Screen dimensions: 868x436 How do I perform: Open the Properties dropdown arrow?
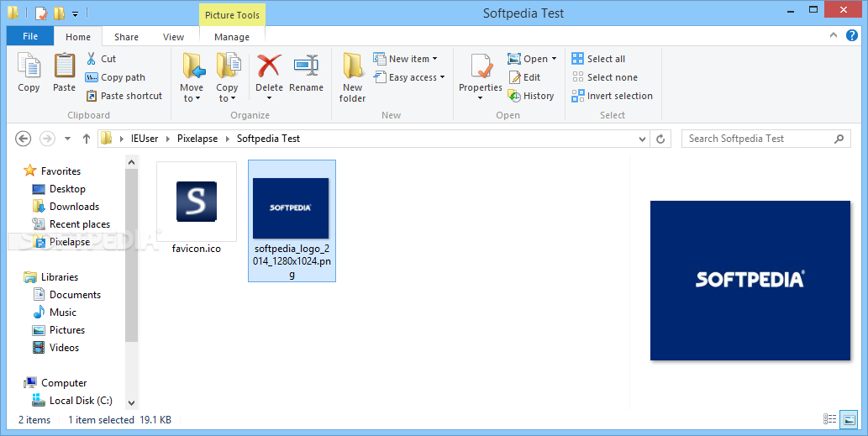480,98
